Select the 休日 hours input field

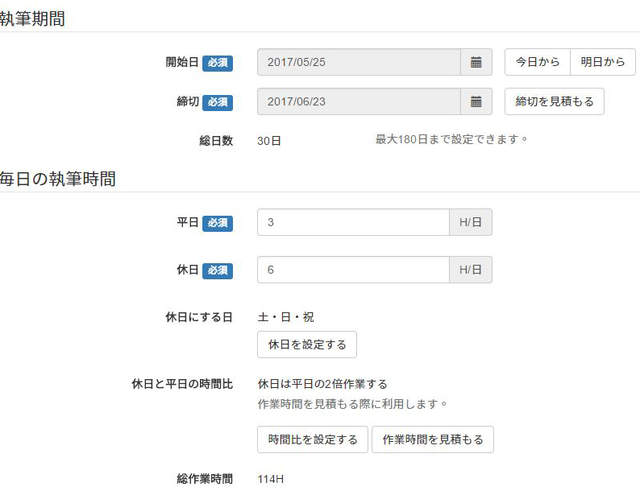[353, 270]
